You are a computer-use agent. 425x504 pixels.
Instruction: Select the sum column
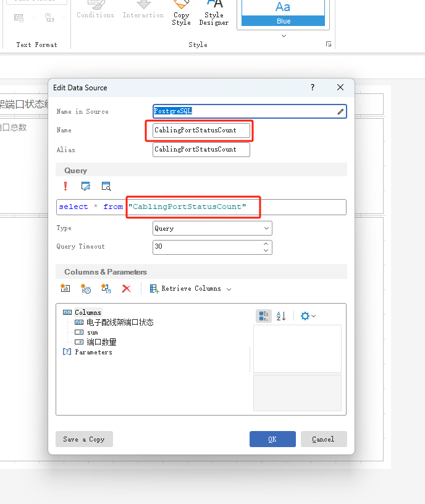click(x=93, y=332)
